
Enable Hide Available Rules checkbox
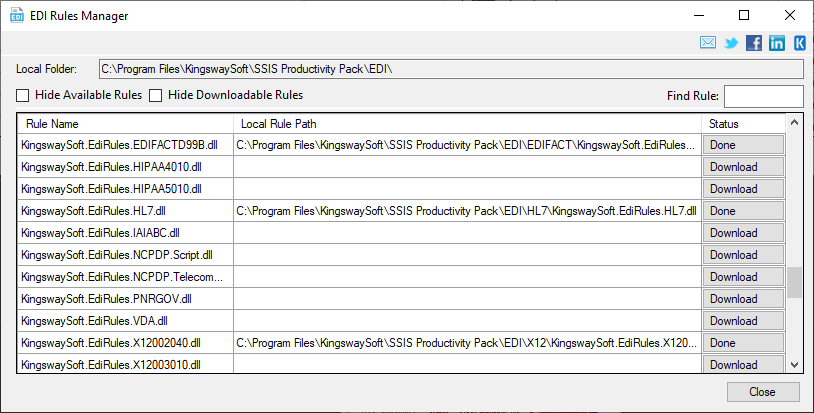pyautogui.click(x=22, y=95)
